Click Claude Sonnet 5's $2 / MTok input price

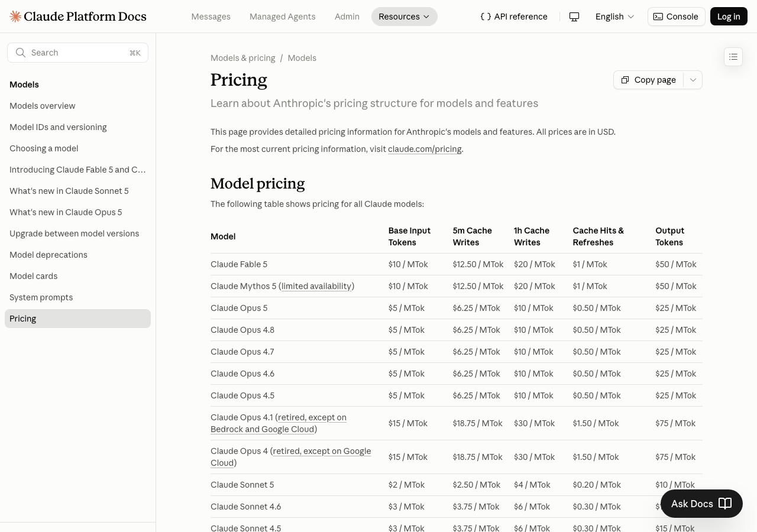point(406,485)
